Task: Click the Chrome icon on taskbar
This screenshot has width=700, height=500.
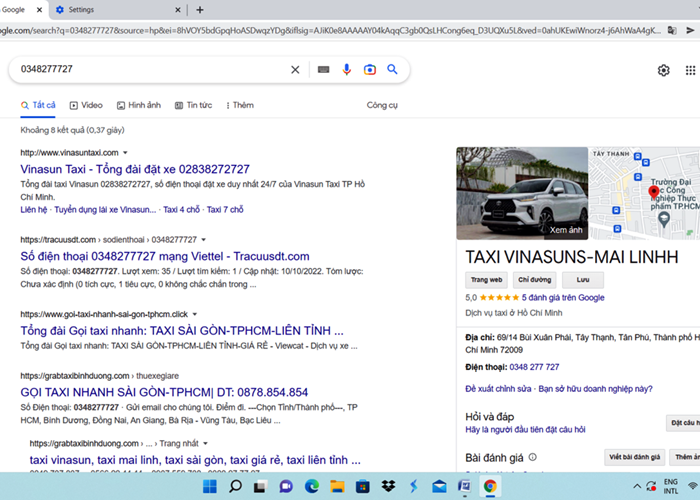Action: pos(490,486)
